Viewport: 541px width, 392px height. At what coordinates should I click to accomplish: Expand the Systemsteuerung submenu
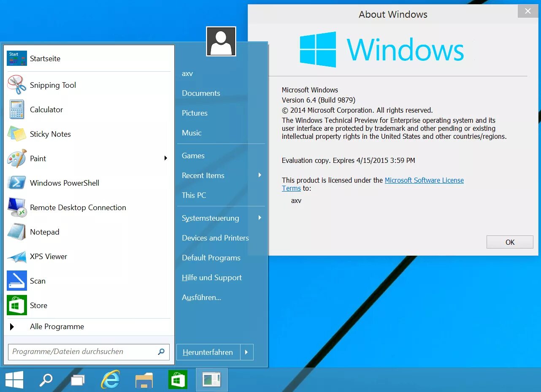pos(260,218)
